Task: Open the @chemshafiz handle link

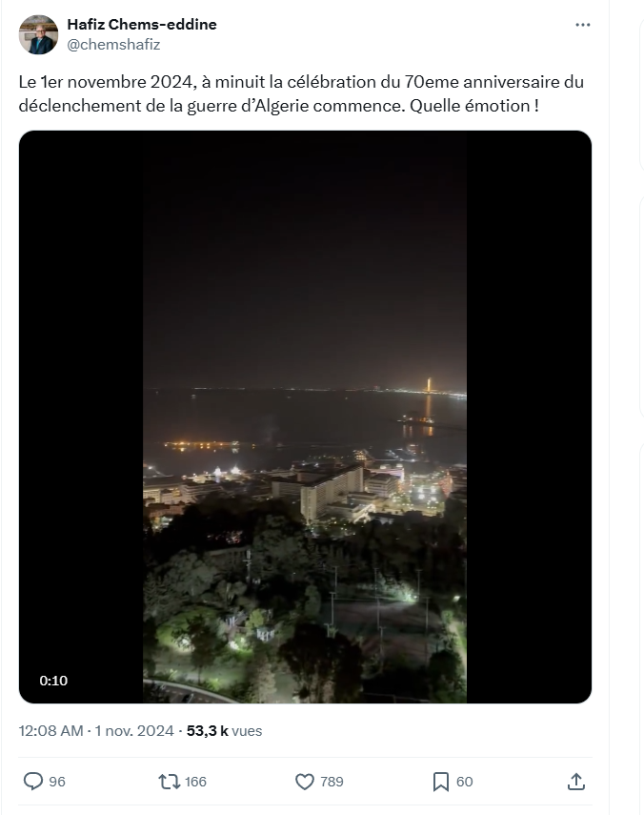Action: point(113,45)
